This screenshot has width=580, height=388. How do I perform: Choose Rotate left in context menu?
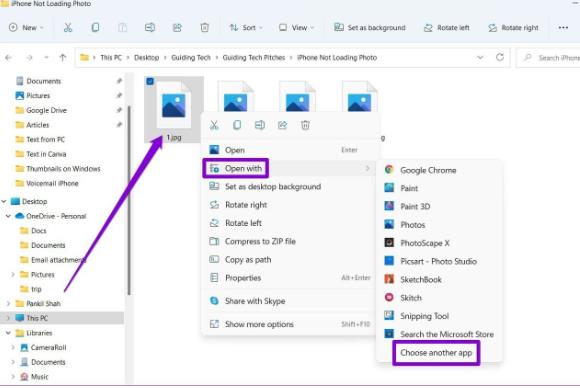[x=289, y=223]
